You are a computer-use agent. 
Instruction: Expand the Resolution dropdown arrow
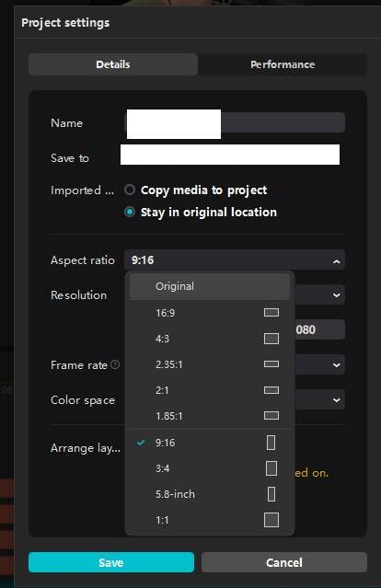(x=337, y=295)
